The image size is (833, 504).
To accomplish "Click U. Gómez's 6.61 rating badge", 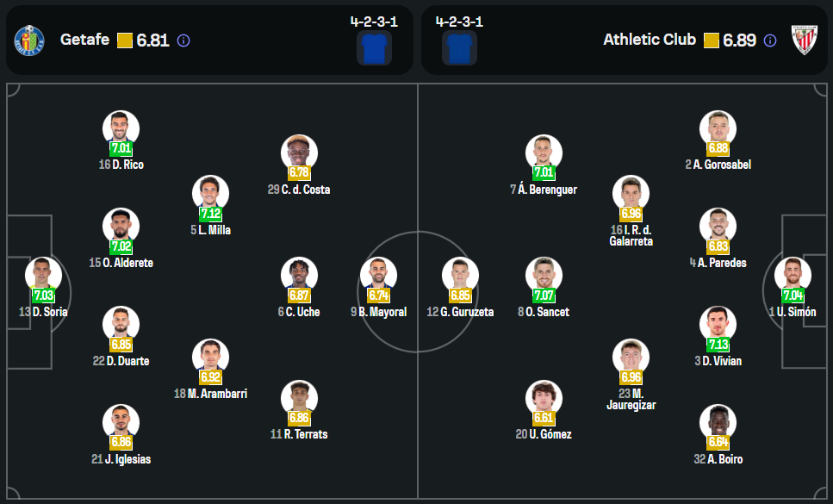I will 544,418.
